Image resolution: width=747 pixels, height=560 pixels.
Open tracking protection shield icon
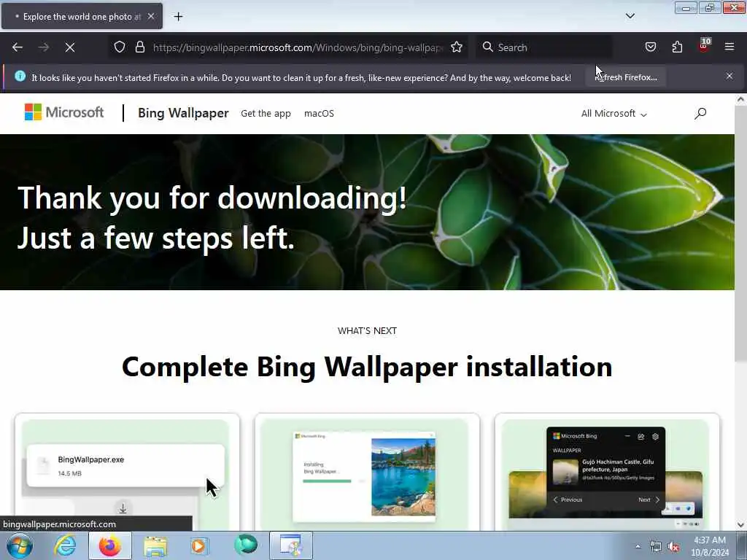click(x=120, y=47)
